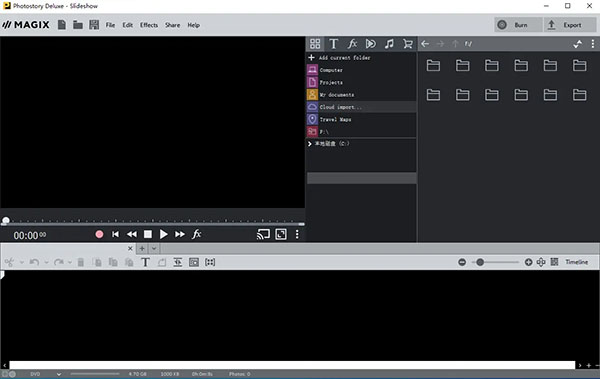
Task: Open the scissors tool dropdown arrow
Action: click(x=22, y=263)
